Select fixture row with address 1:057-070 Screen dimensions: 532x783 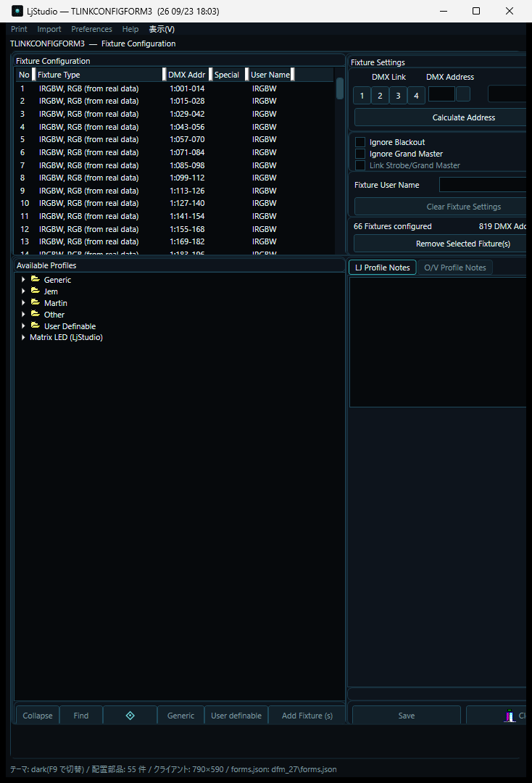[x=175, y=139]
